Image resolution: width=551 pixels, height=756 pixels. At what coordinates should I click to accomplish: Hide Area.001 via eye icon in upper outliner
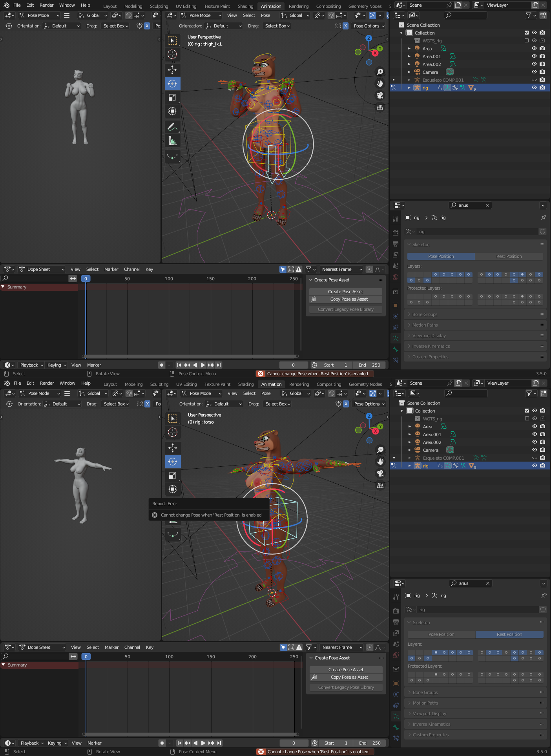(x=534, y=56)
